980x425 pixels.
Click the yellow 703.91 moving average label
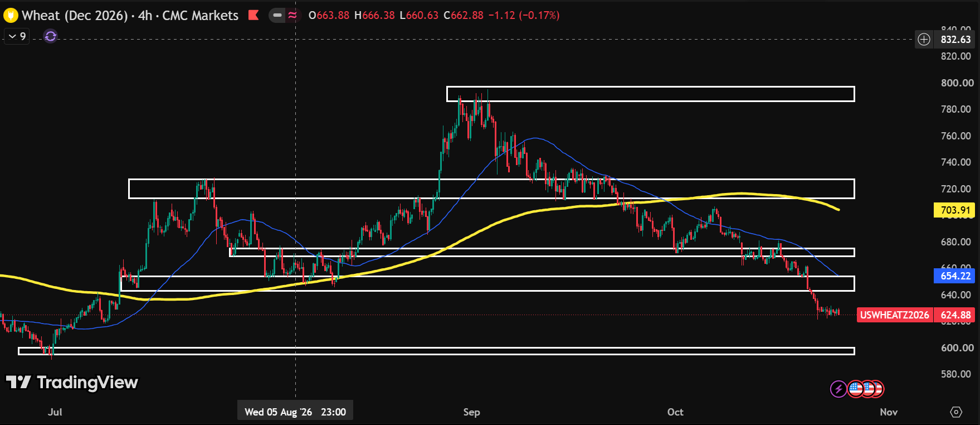coord(955,210)
